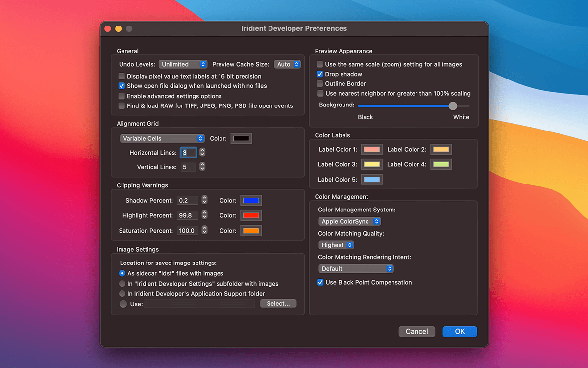Click the Saturation Percent value field
The height and width of the screenshot is (368, 588).
point(188,230)
